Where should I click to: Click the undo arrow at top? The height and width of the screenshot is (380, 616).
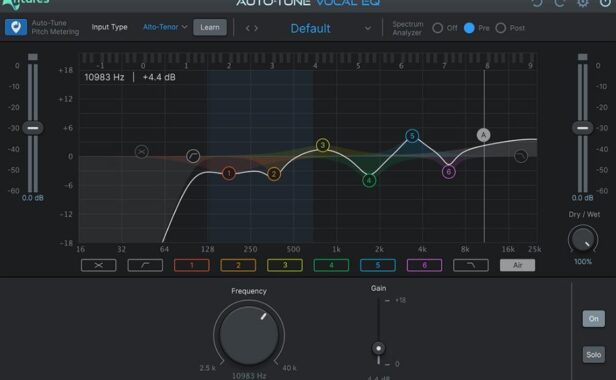point(537,3)
